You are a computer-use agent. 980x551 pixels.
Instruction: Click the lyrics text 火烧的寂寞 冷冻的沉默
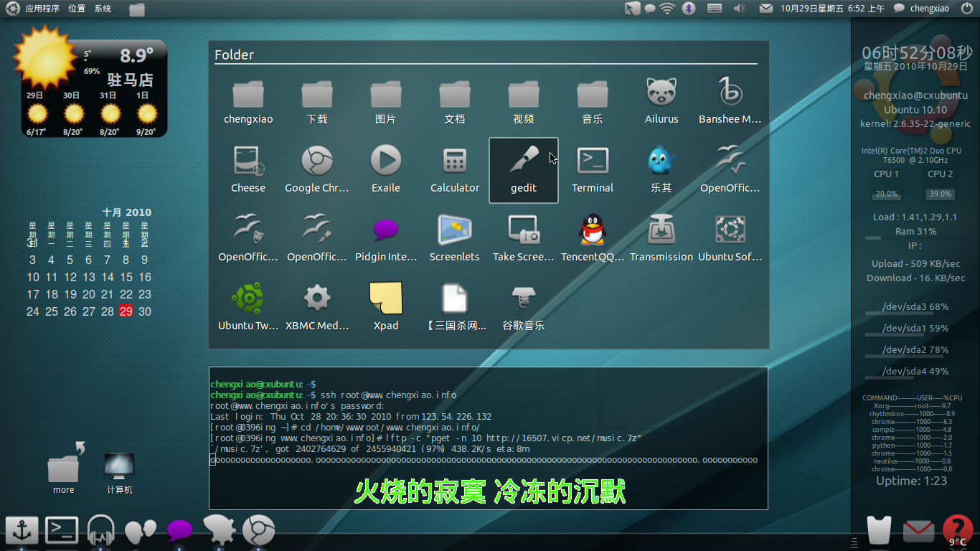[x=490, y=492]
